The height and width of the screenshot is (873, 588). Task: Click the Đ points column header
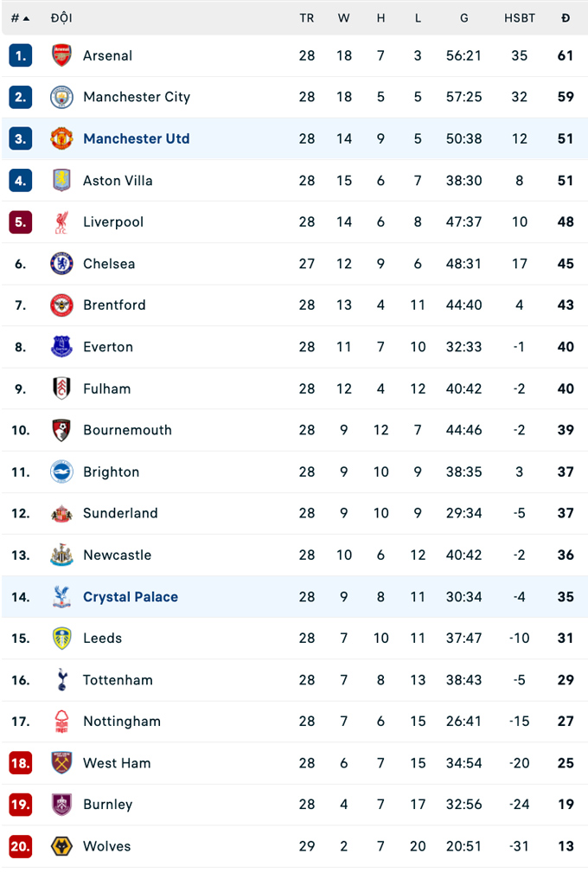pos(566,18)
